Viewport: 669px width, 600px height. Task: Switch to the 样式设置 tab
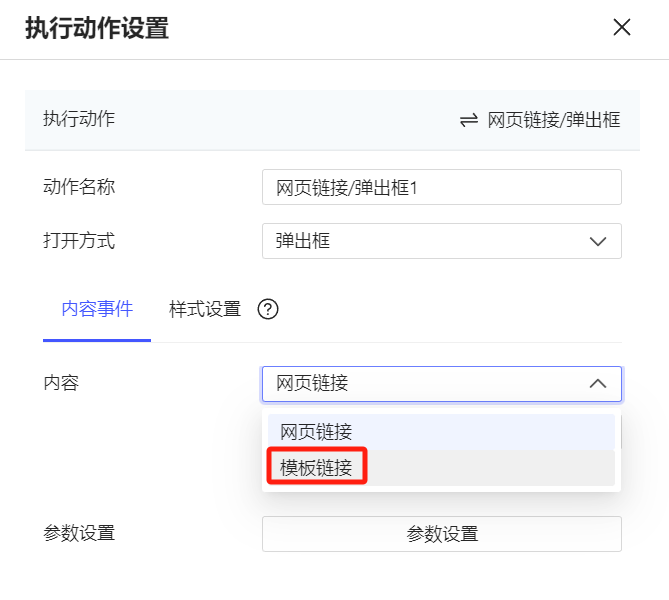point(205,309)
